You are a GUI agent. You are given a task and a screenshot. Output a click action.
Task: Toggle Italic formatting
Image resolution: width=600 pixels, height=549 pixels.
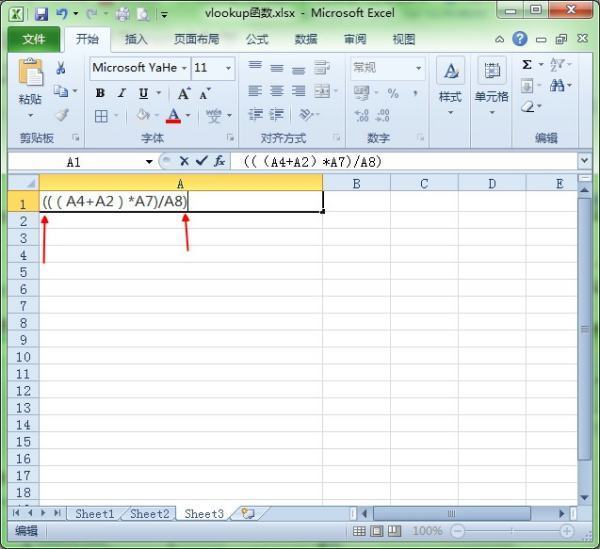(x=122, y=93)
